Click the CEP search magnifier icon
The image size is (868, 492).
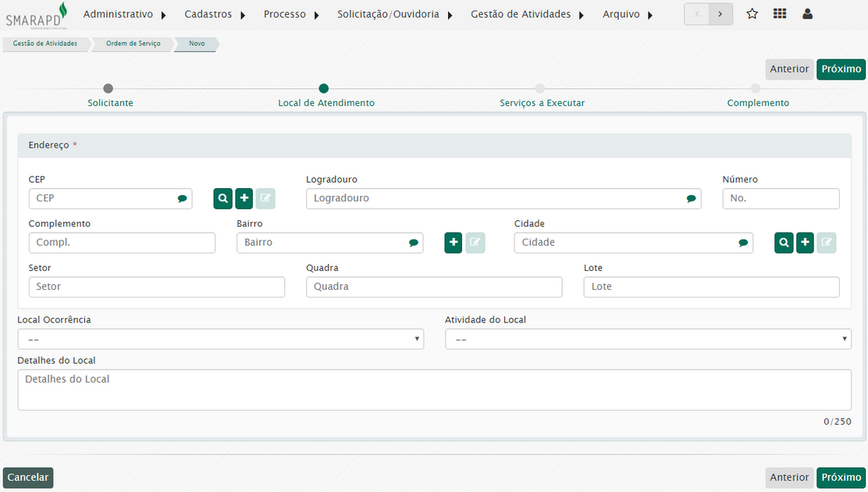(223, 199)
